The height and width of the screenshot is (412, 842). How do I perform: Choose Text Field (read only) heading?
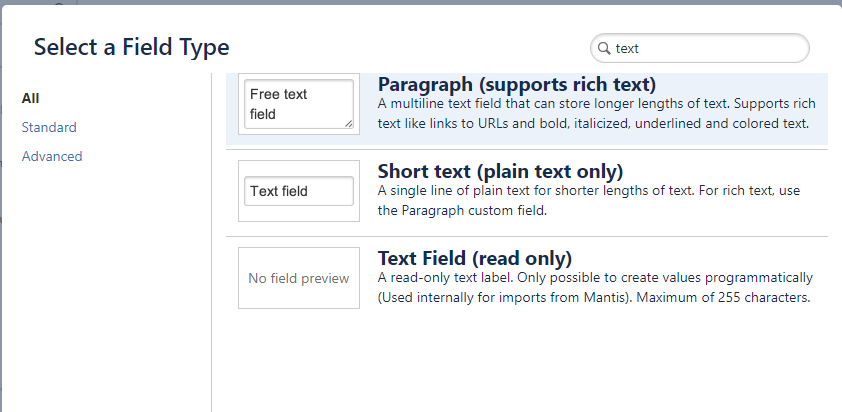pyautogui.click(x=475, y=258)
